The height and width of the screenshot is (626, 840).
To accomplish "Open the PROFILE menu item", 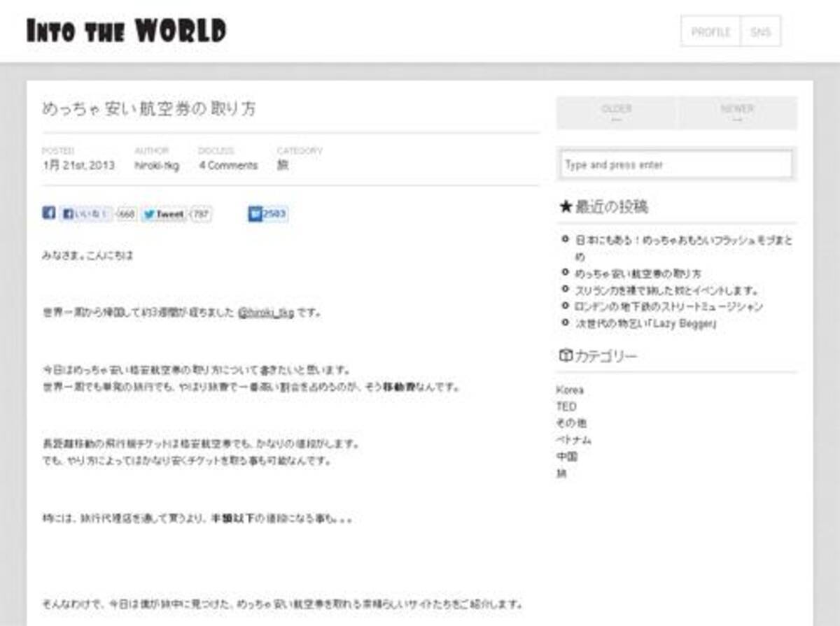I will coord(710,31).
